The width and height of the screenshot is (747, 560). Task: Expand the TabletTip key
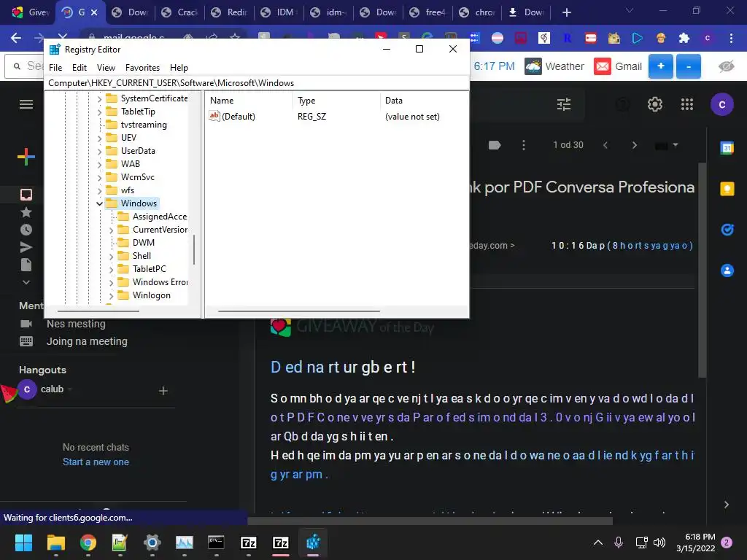(99, 112)
